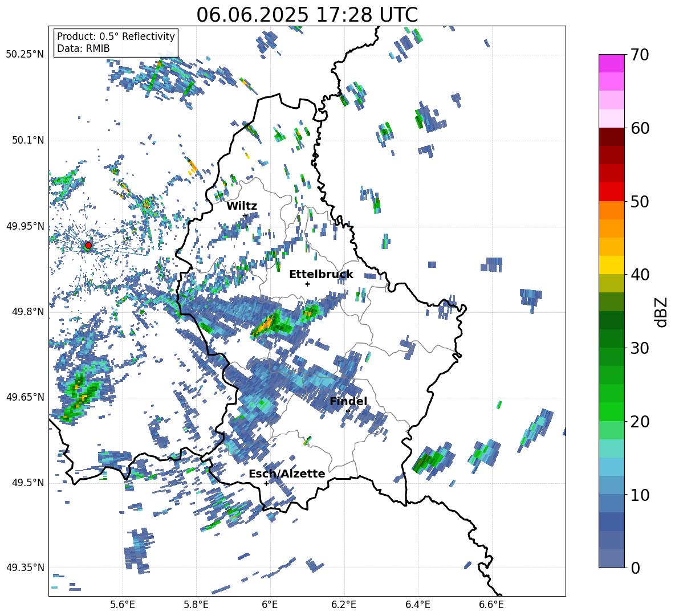675x616 pixels.
Task: Click the Wiltz cross location marker
Action: tap(245, 215)
